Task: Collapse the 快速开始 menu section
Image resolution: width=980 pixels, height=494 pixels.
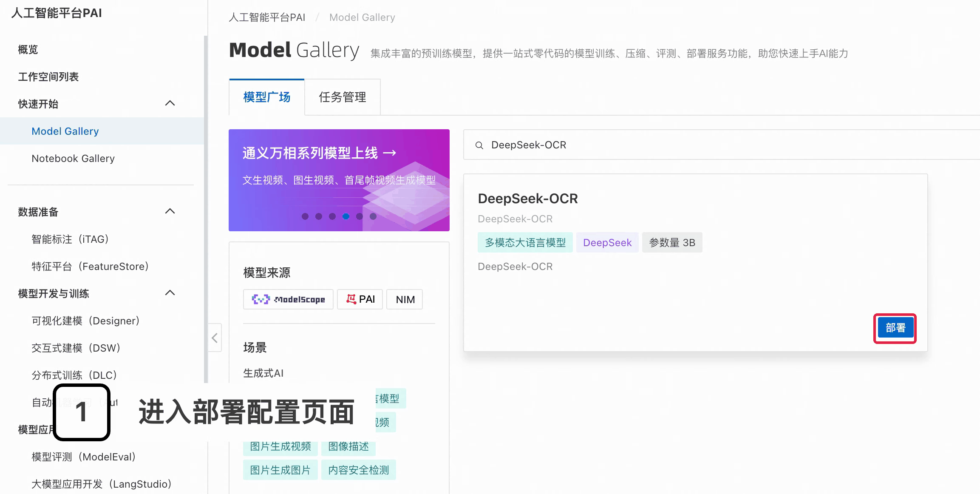Action: point(170,103)
